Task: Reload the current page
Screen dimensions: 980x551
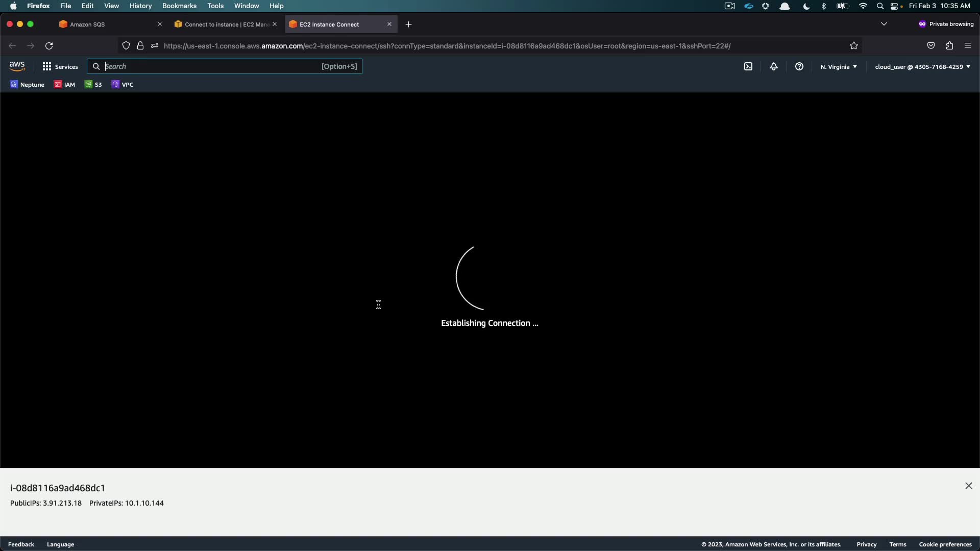Action: (49, 46)
